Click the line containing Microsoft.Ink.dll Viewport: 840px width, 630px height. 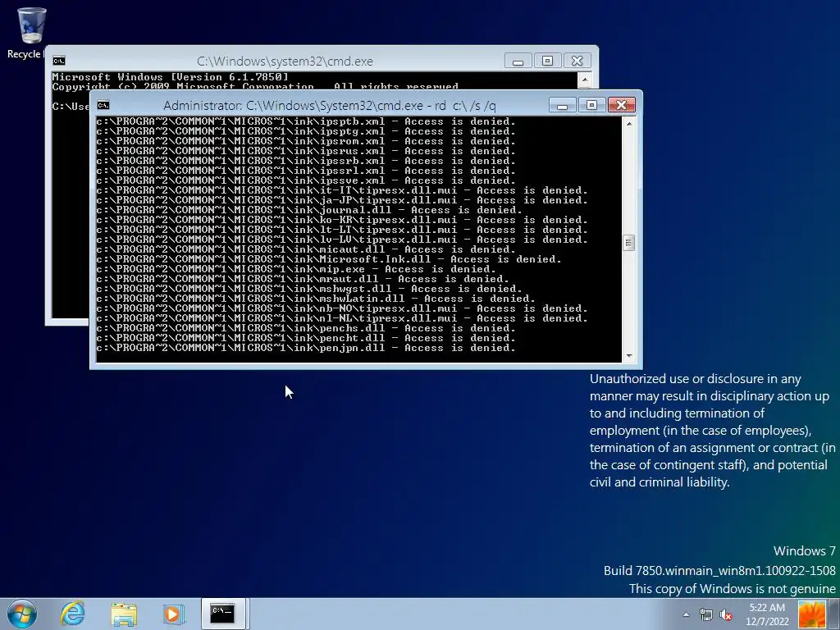click(329, 259)
